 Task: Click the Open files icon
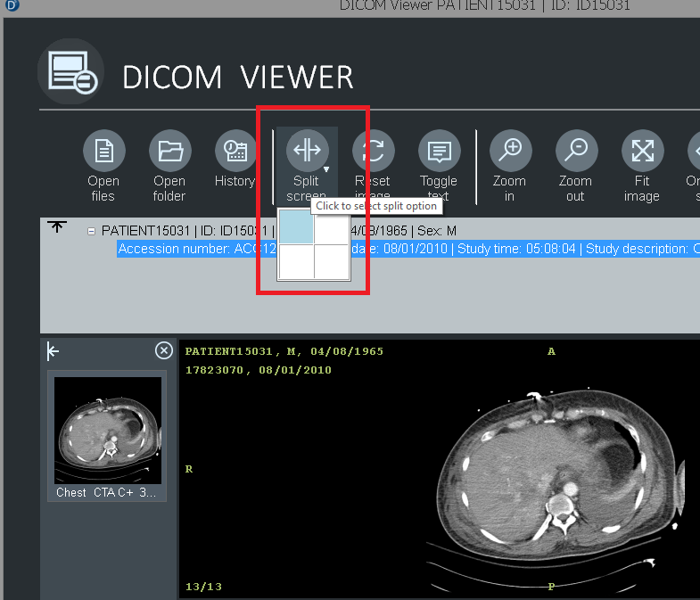103,152
